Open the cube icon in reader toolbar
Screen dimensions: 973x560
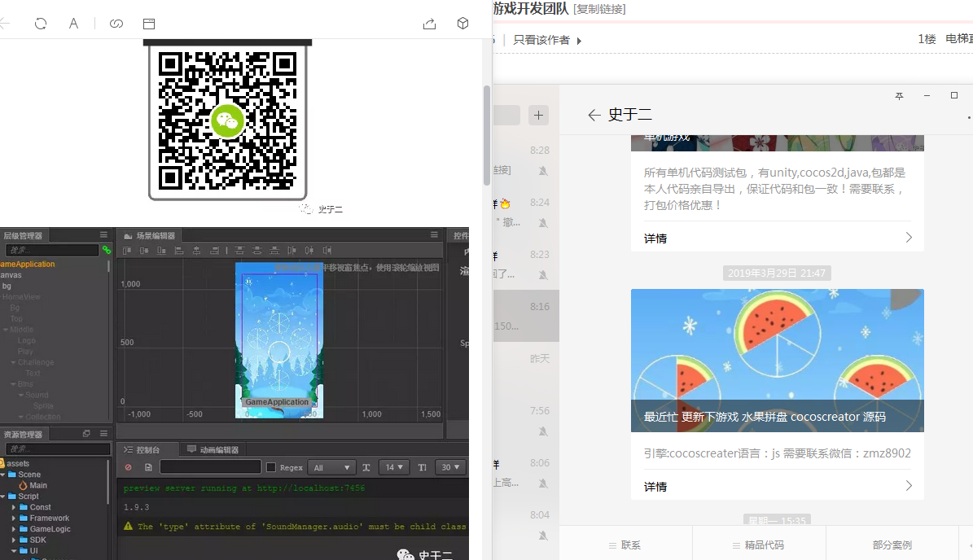[x=463, y=23]
